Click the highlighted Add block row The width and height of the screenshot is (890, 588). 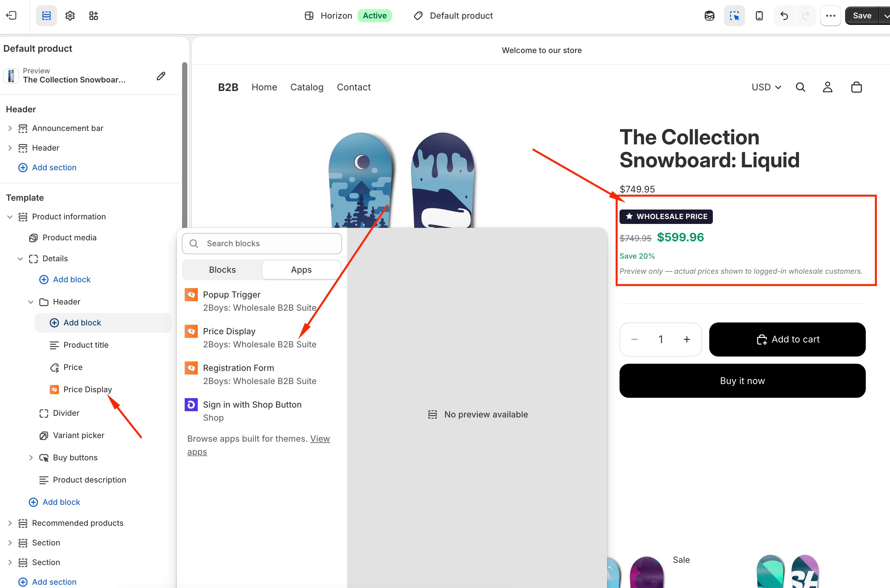103,323
